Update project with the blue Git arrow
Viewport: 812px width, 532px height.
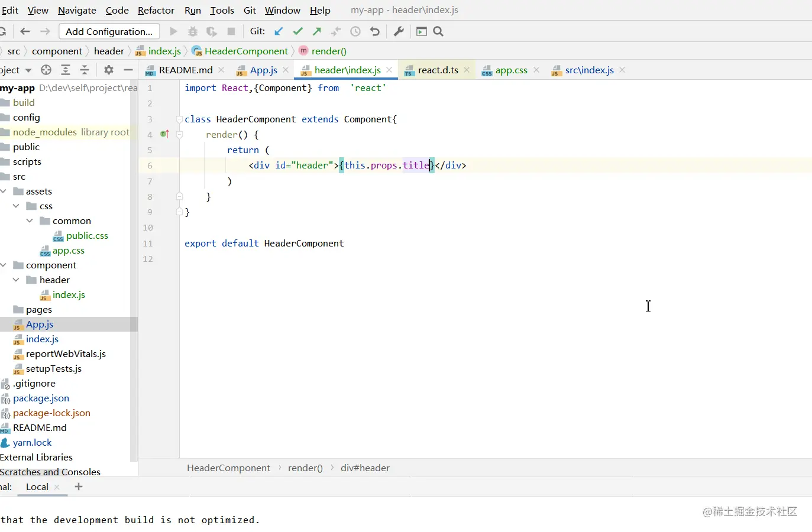click(x=279, y=31)
